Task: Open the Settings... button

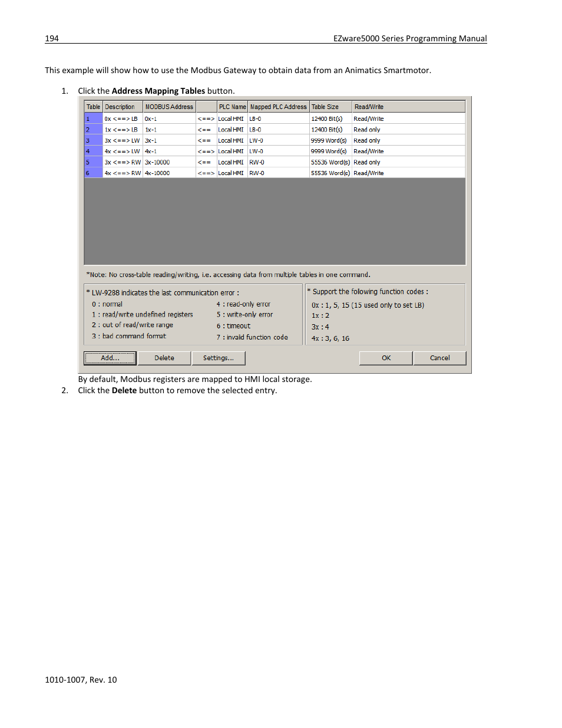Action: point(219,358)
